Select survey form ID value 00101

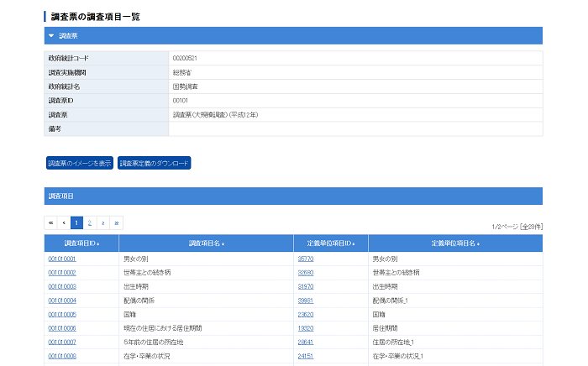pyautogui.click(x=180, y=101)
